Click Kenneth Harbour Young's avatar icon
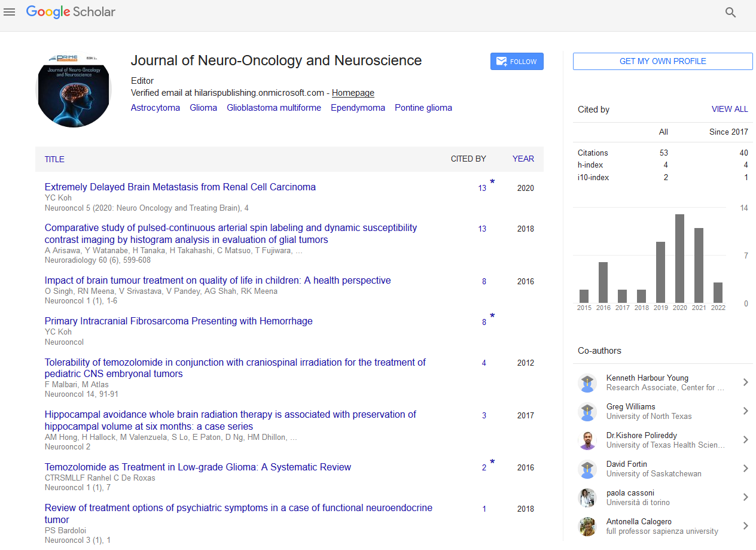This screenshot has height=550, width=756. 587,383
